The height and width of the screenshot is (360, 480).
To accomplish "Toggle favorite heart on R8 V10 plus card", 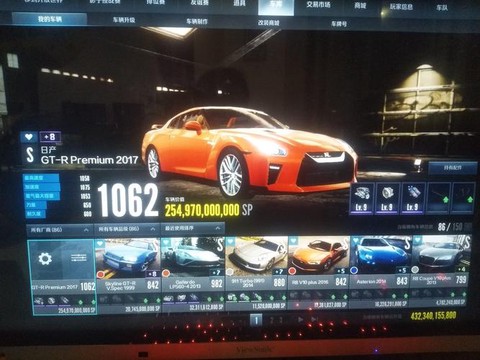I will click(x=293, y=240).
